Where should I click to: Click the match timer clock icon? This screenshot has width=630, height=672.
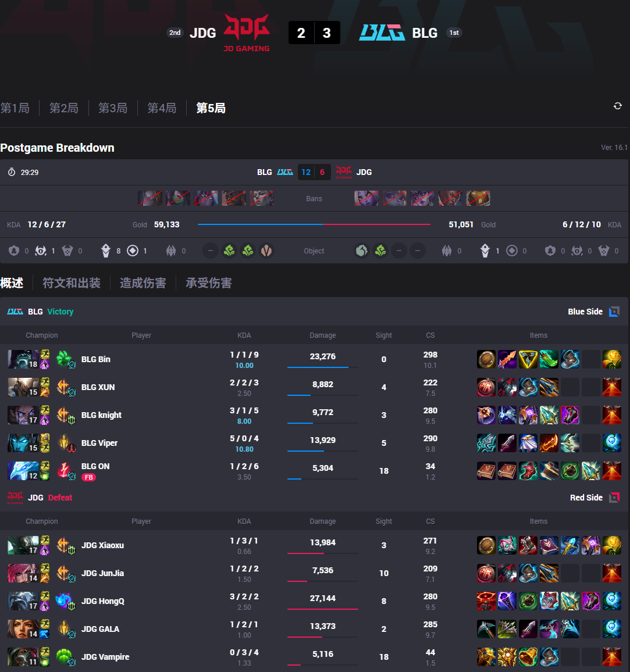coord(12,172)
